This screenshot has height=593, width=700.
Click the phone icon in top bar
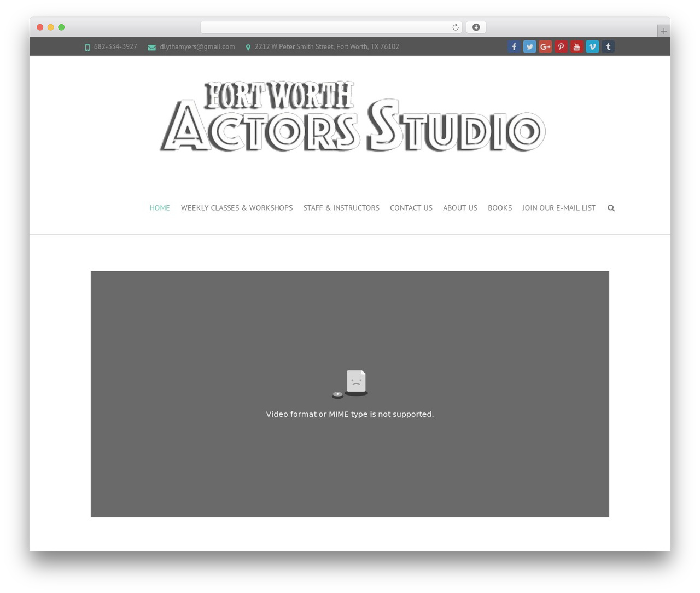pyautogui.click(x=87, y=48)
